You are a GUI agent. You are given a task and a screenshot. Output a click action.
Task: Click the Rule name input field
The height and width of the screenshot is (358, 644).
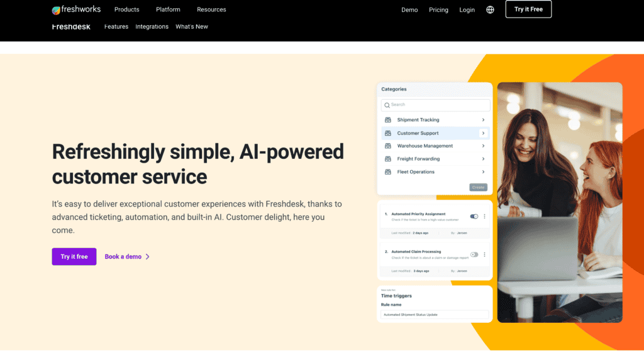click(435, 315)
